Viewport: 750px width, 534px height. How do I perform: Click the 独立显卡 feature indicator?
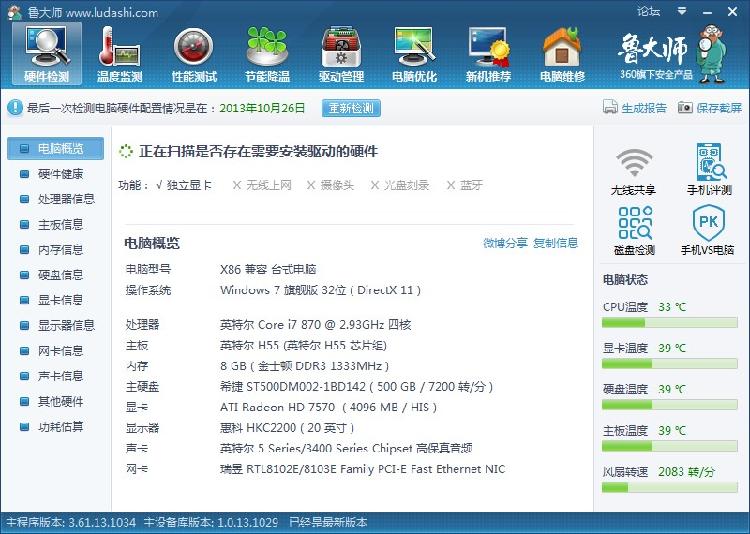pyautogui.click(x=184, y=185)
